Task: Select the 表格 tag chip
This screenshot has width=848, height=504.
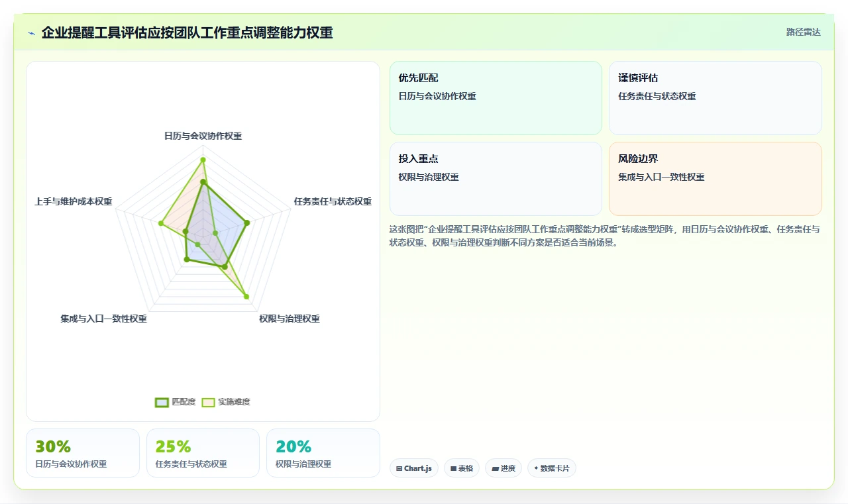Action: tap(462, 468)
